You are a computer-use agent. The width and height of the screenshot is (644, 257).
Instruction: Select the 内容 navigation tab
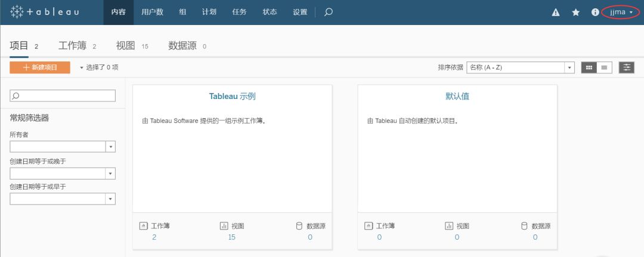[x=118, y=13]
